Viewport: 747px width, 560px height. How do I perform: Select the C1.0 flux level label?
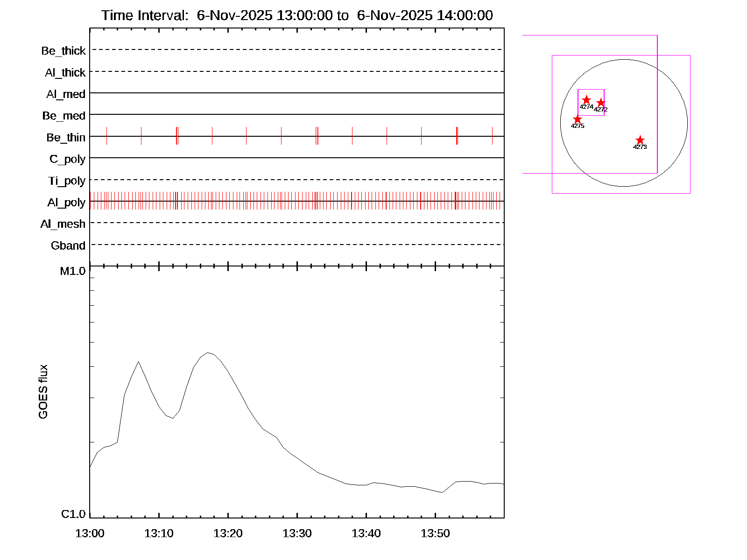[73, 514]
